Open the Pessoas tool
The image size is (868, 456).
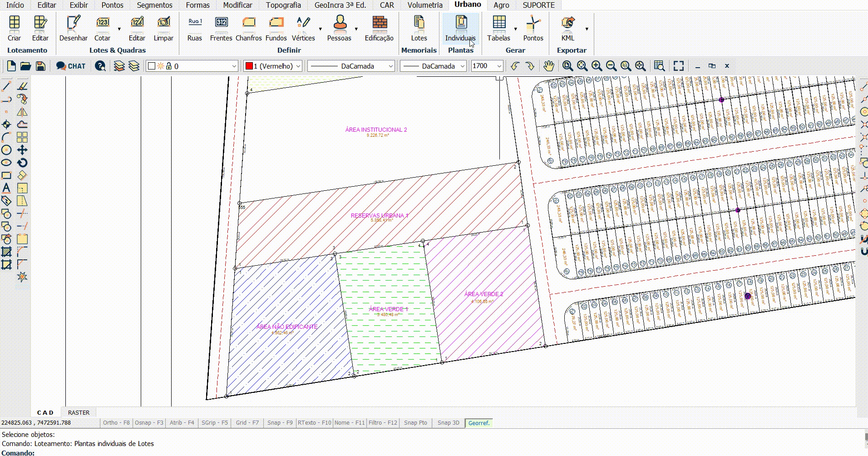coord(340,23)
